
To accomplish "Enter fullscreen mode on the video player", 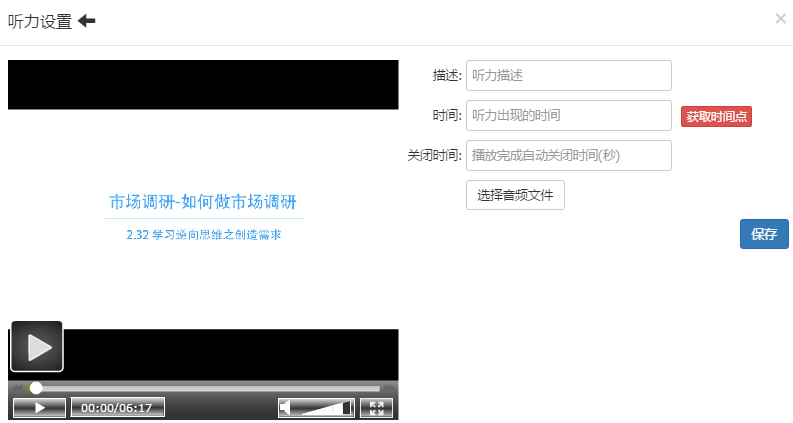I will tap(376, 408).
